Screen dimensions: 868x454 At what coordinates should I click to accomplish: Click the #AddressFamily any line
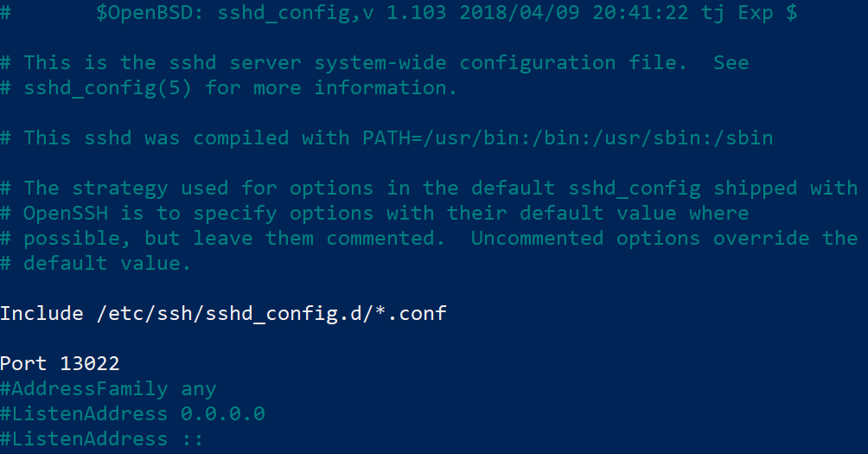point(108,389)
